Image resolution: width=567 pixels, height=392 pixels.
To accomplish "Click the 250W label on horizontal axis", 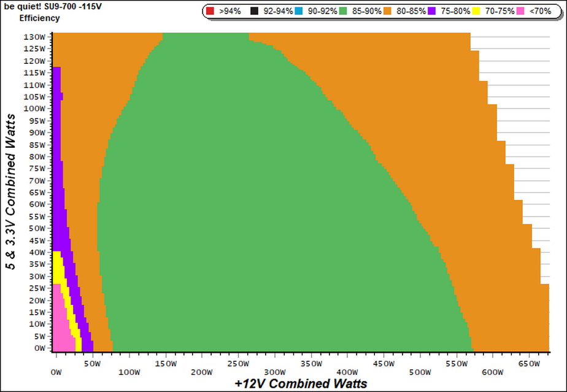I will pos(238,364).
